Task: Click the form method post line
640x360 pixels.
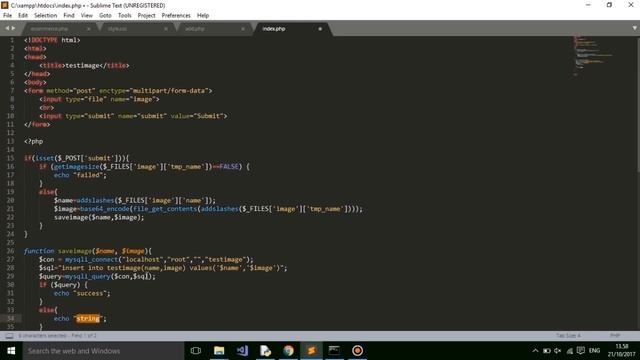Action: coord(118,91)
